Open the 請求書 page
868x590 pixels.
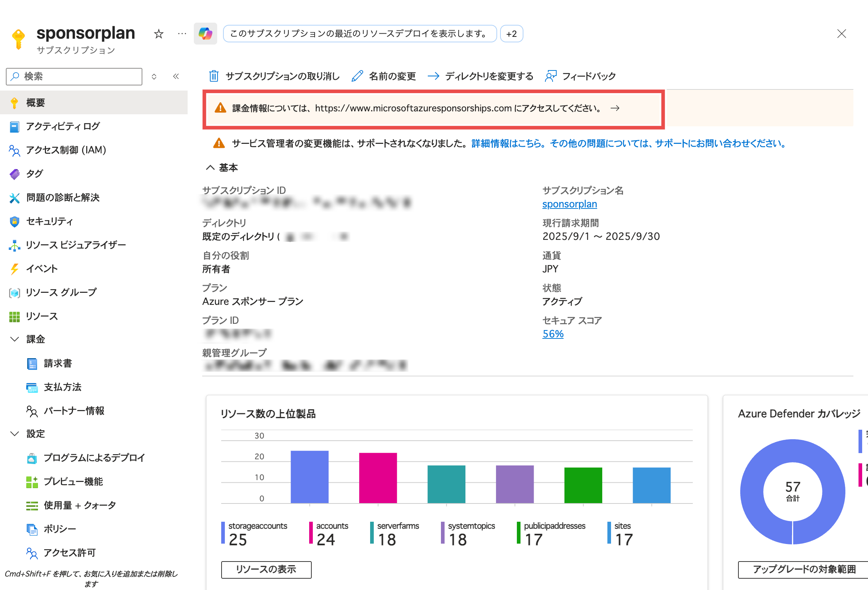tap(58, 363)
